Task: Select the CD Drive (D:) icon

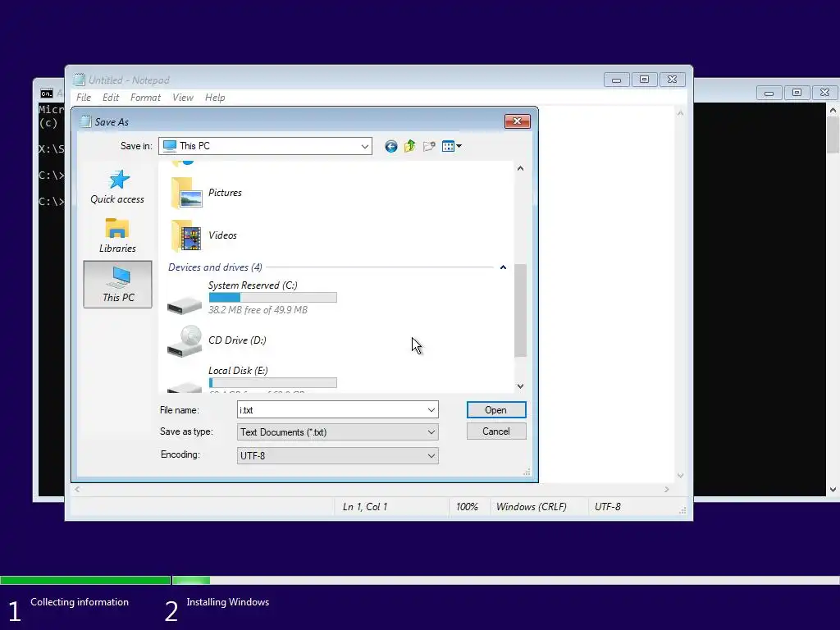Action: click(185, 341)
